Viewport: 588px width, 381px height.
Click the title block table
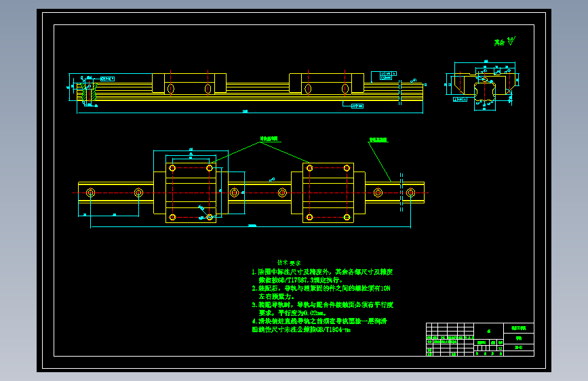(x=480, y=340)
